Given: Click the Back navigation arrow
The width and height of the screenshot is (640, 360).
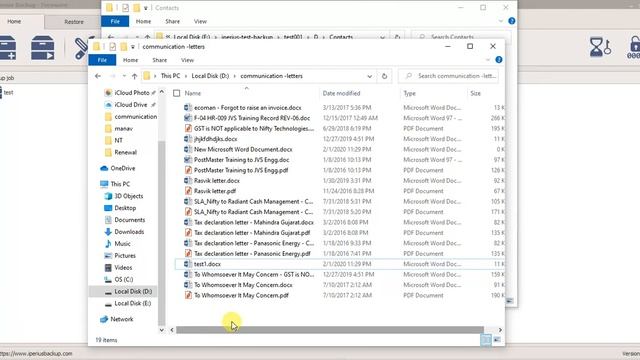Looking at the screenshot, I should click(x=98, y=76).
